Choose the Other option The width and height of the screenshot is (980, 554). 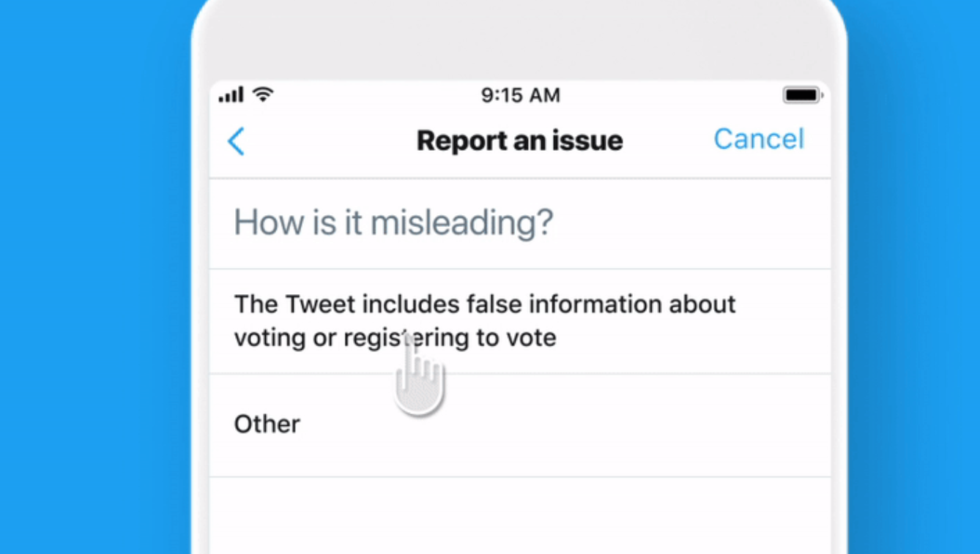(267, 424)
